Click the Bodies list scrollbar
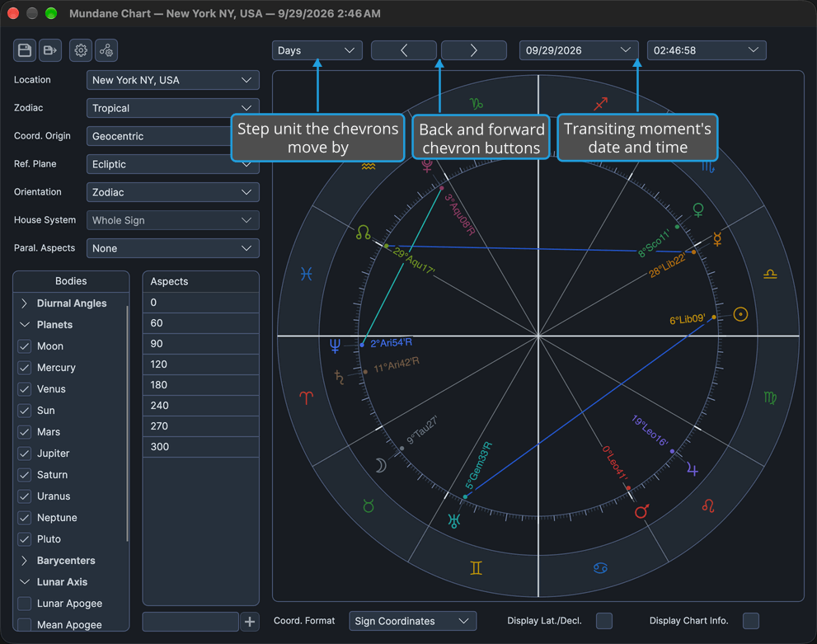This screenshot has height=644, width=817. (127, 424)
